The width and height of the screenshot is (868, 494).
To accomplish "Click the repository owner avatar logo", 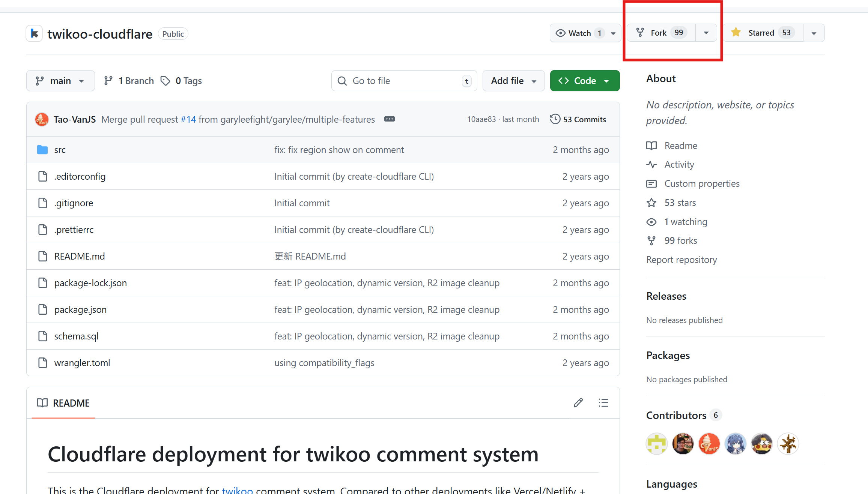I will (34, 34).
